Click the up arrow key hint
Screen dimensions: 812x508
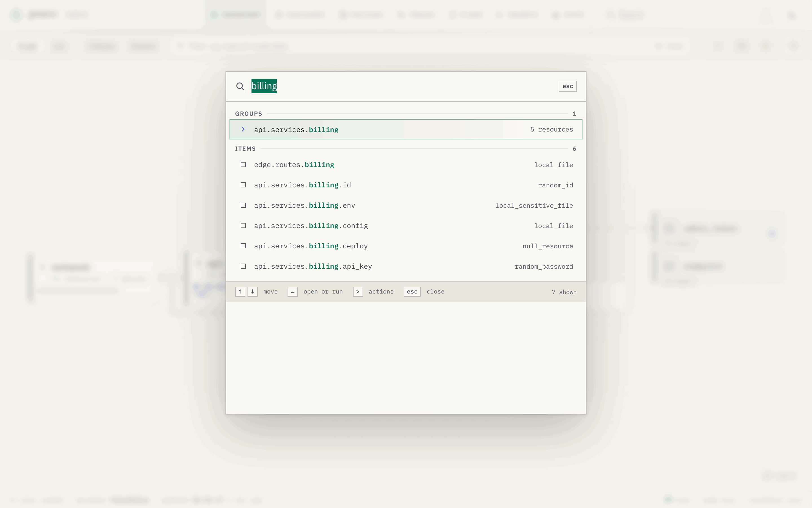[x=240, y=292]
